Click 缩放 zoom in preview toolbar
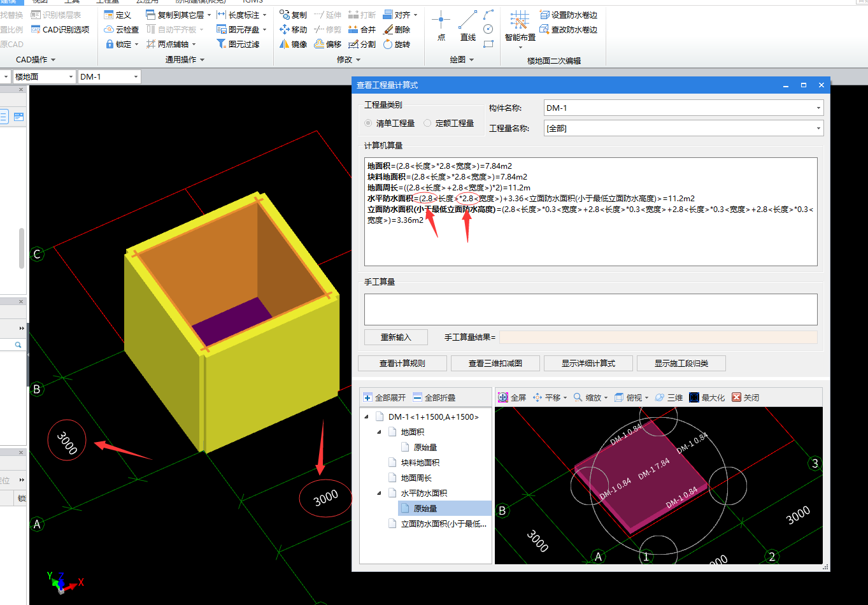Image resolution: width=868 pixels, height=605 pixels. [590, 397]
